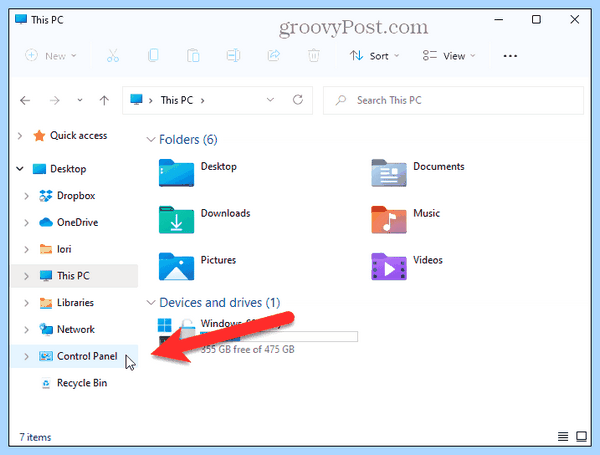Screen dimensions: 600x455
Task: Select the lori user folder
Action: point(74,249)
